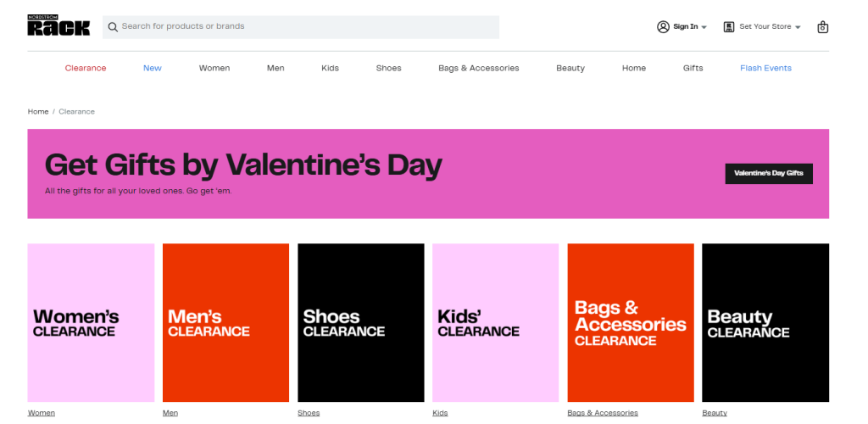The image size is (868, 424).
Task: Click the Nordstrom Rack logo
Action: [x=58, y=26]
